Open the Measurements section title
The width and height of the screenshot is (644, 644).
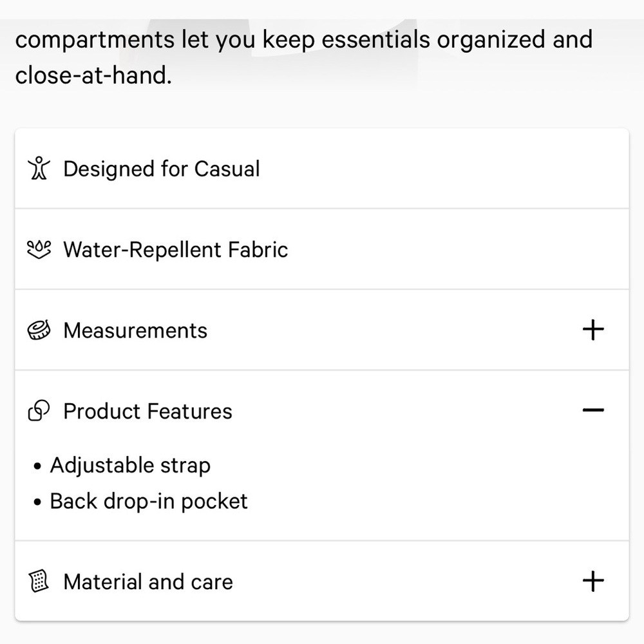click(x=135, y=330)
